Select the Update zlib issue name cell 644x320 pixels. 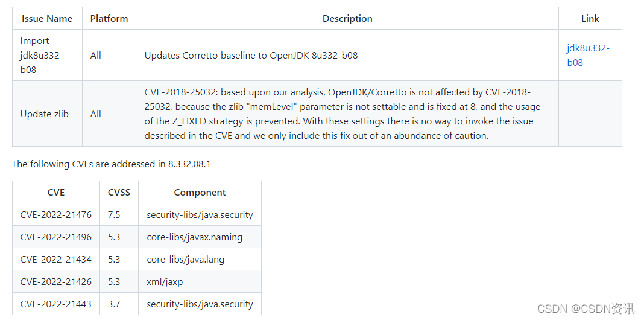coord(45,114)
